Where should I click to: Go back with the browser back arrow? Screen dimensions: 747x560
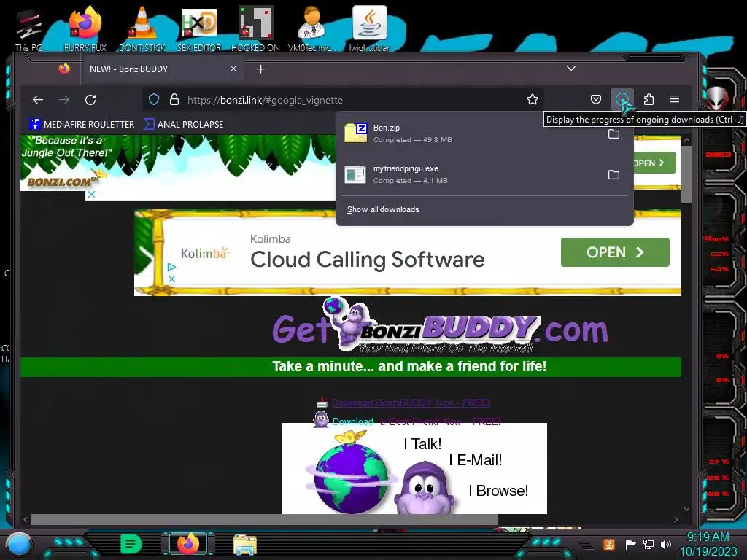pos(38,99)
